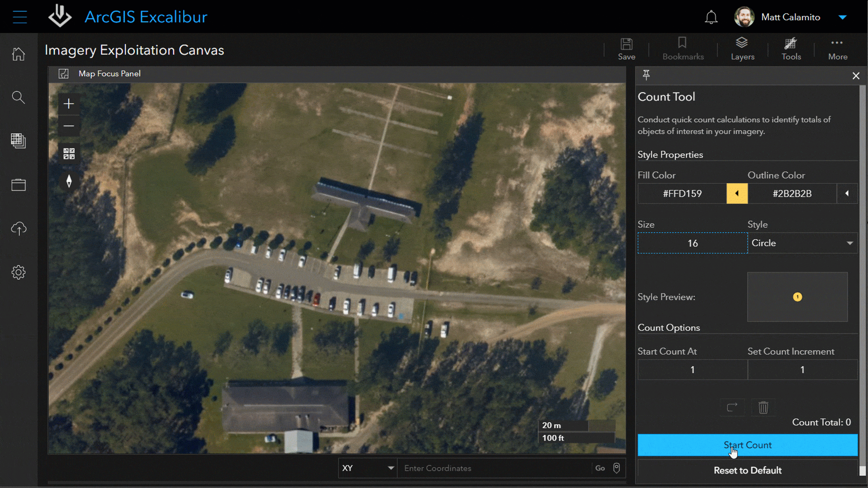Click Reset to Default button

747,470
